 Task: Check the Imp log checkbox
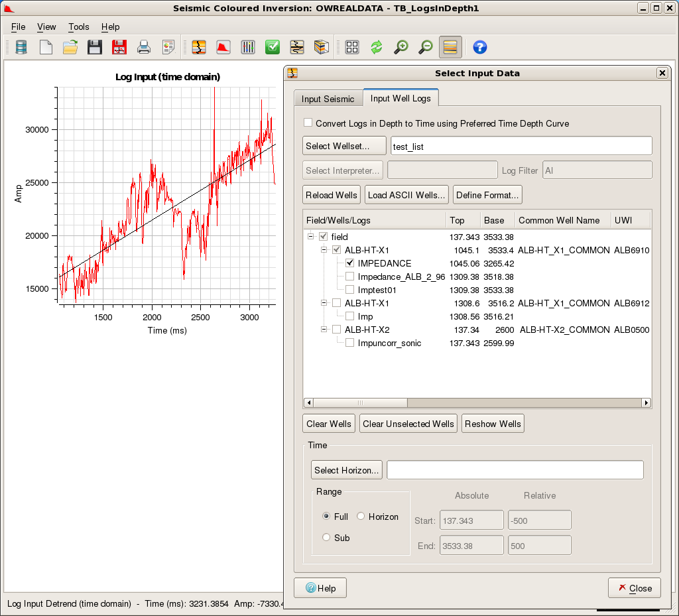click(350, 316)
